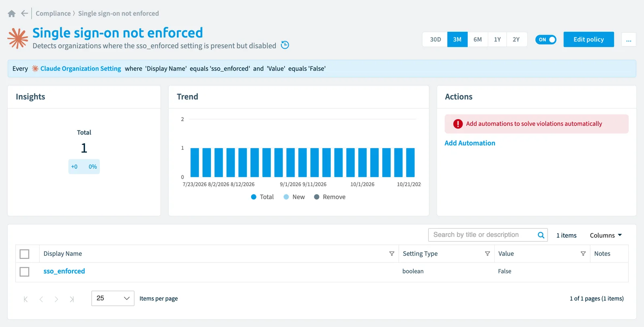Select the 1Y time range
Viewport: 644px width, 327px height.
497,39
